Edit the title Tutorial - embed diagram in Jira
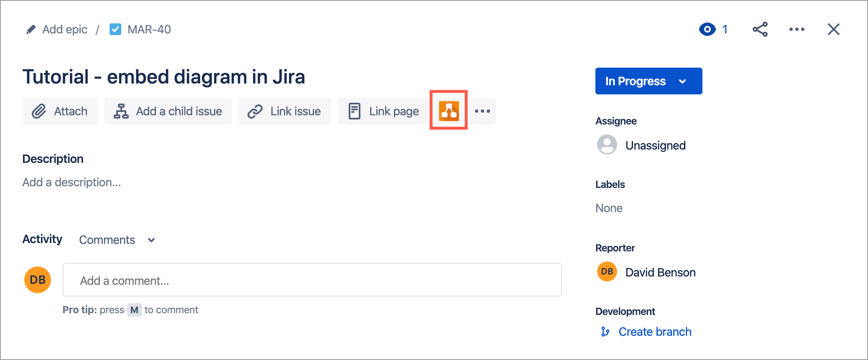Image resolution: width=868 pixels, height=360 pixels. 163,77
